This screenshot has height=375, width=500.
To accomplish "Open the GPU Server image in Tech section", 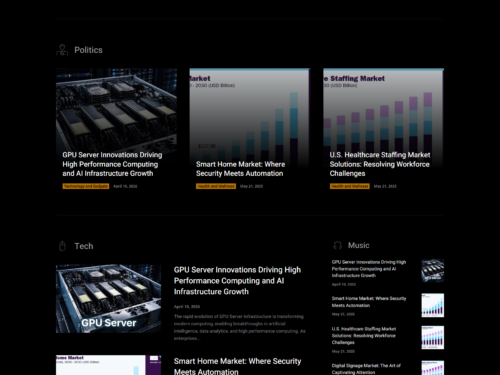I will (x=108, y=299).
